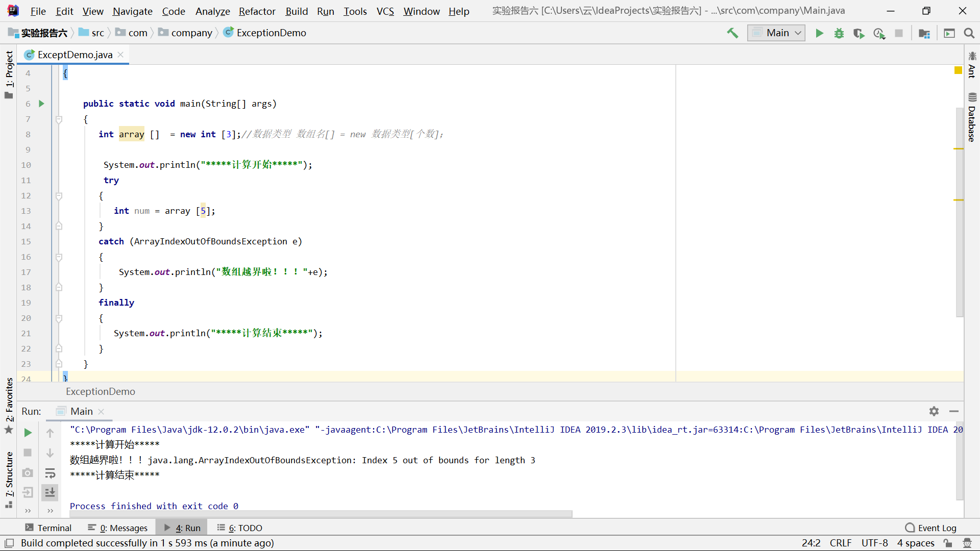Viewport: 980px width, 551px height.
Task: Hide the Run panel with minus icon
Action: (954, 411)
